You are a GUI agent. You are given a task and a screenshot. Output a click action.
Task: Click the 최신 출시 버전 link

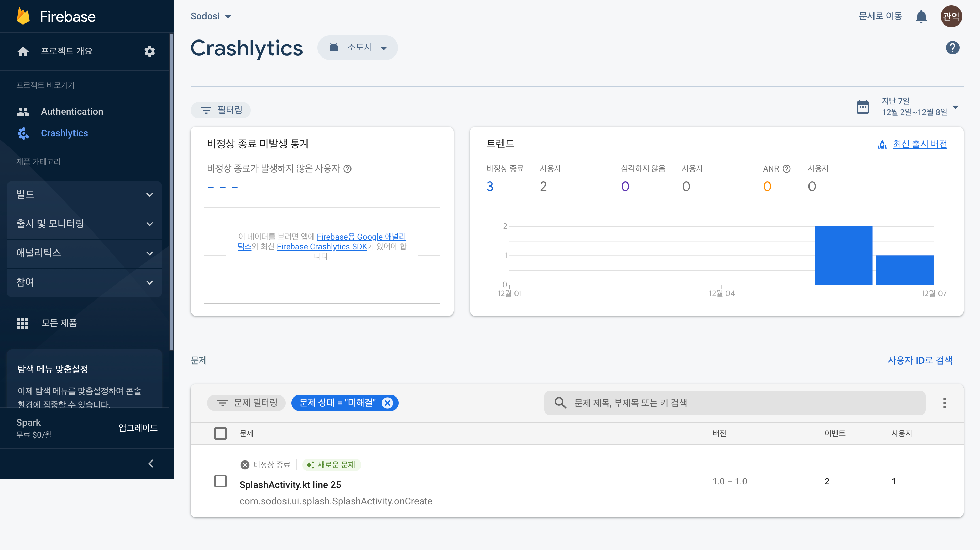919,144
